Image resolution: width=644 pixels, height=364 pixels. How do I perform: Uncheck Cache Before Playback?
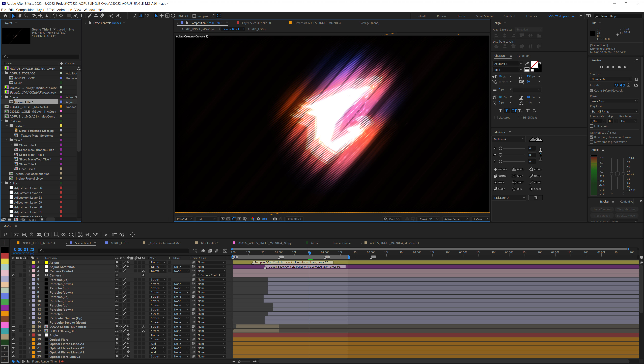[592, 91]
